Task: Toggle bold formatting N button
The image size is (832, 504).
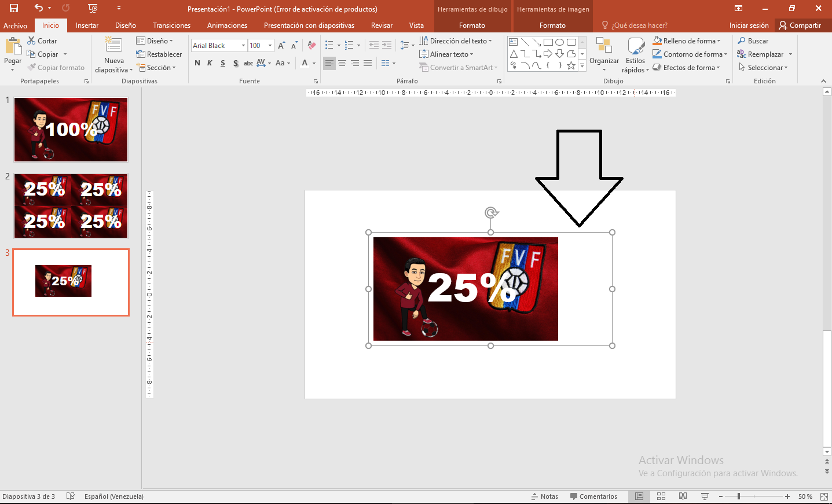Action: (197, 63)
